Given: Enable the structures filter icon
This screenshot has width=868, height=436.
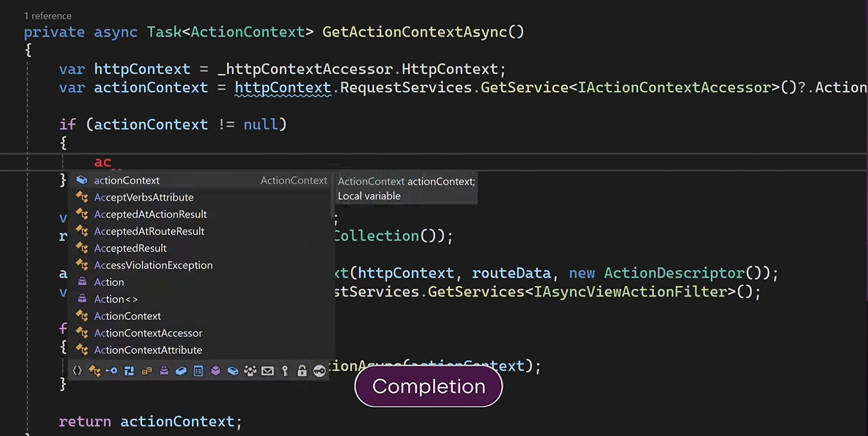Looking at the screenshot, I should [129, 371].
